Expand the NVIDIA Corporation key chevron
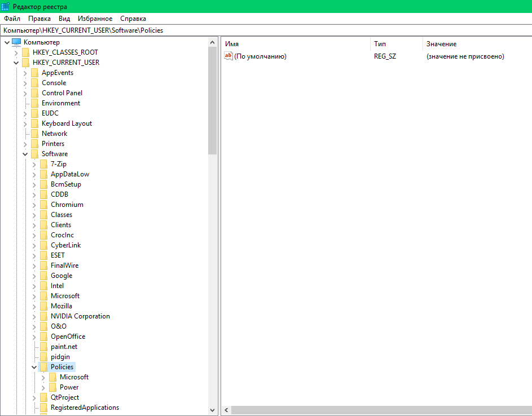The width and height of the screenshot is (532, 416). tap(34, 317)
